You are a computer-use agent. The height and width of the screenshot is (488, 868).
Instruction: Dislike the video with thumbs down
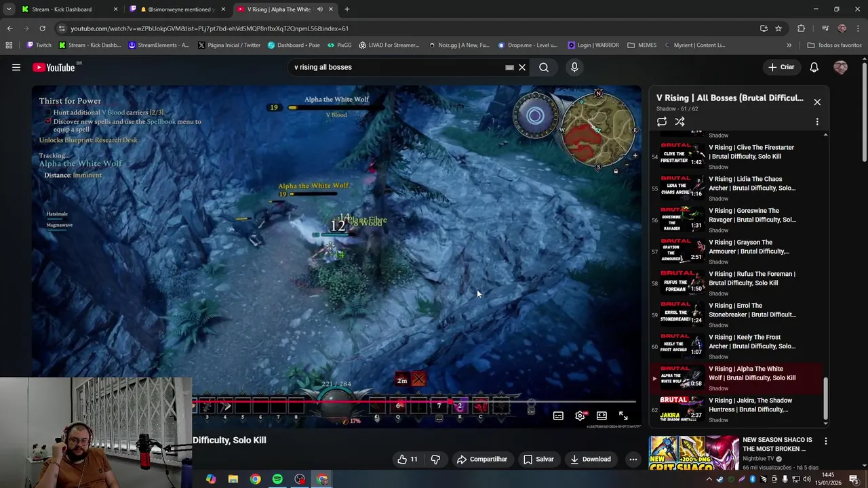(435, 459)
